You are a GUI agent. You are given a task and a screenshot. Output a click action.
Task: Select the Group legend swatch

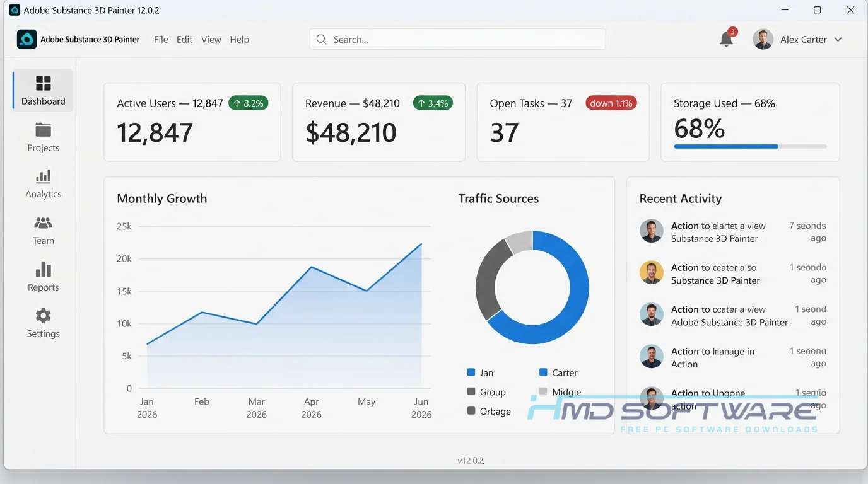(471, 391)
